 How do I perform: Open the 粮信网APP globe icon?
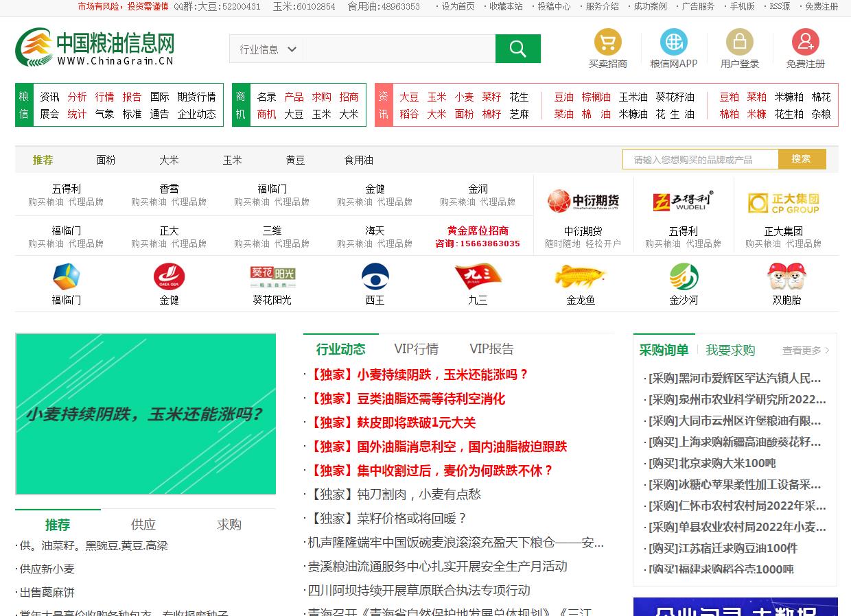coord(674,42)
